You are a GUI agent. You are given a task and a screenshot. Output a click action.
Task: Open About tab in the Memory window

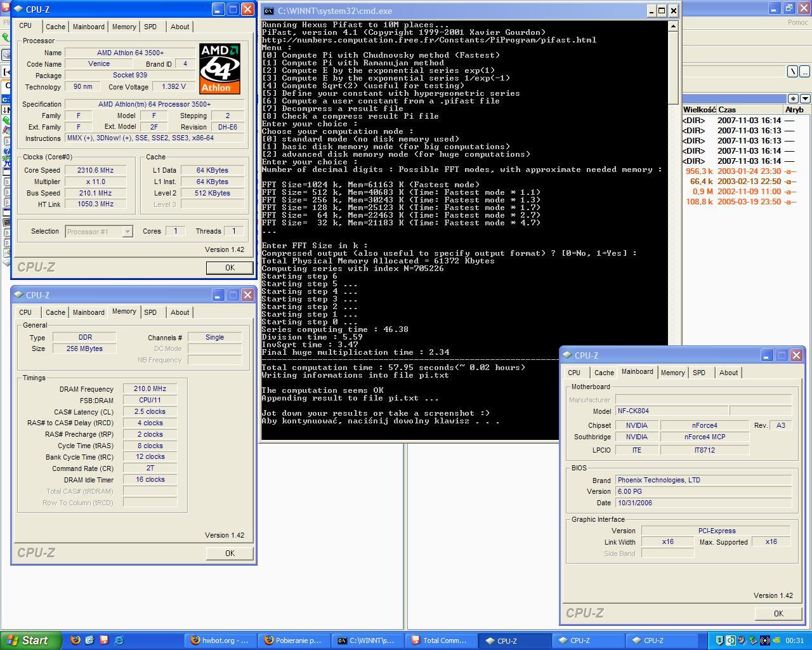[x=180, y=312]
